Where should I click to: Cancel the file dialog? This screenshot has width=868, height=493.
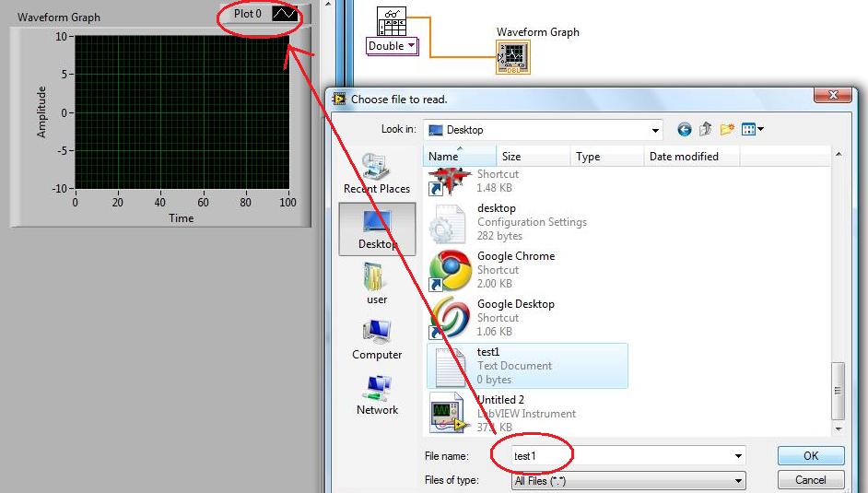click(811, 480)
